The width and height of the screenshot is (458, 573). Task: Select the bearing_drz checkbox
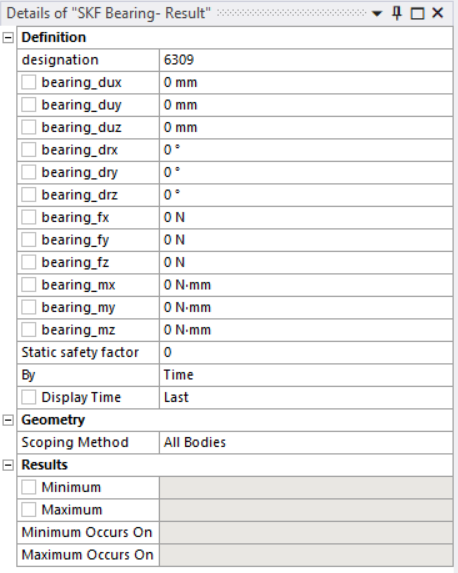point(29,195)
